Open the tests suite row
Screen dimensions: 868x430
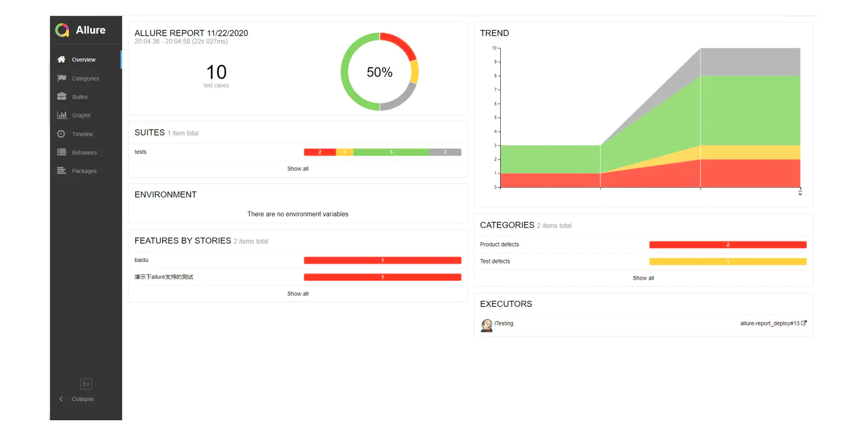[x=298, y=152]
